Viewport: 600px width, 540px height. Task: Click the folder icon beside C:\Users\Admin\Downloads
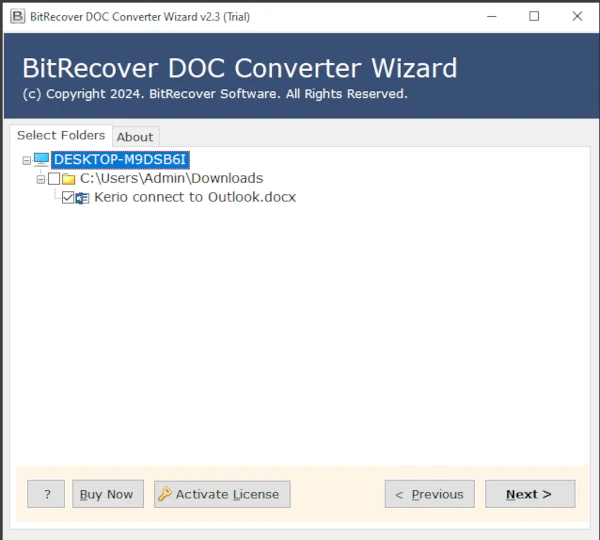pyautogui.click(x=69, y=179)
